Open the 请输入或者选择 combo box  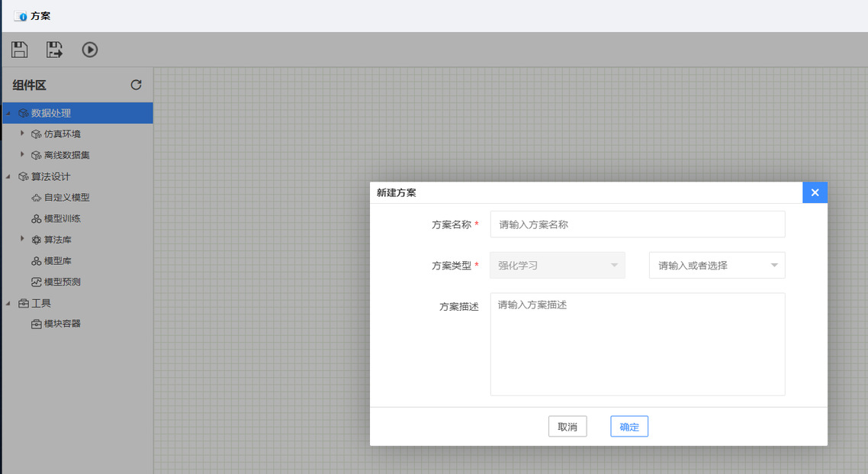tap(716, 266)
